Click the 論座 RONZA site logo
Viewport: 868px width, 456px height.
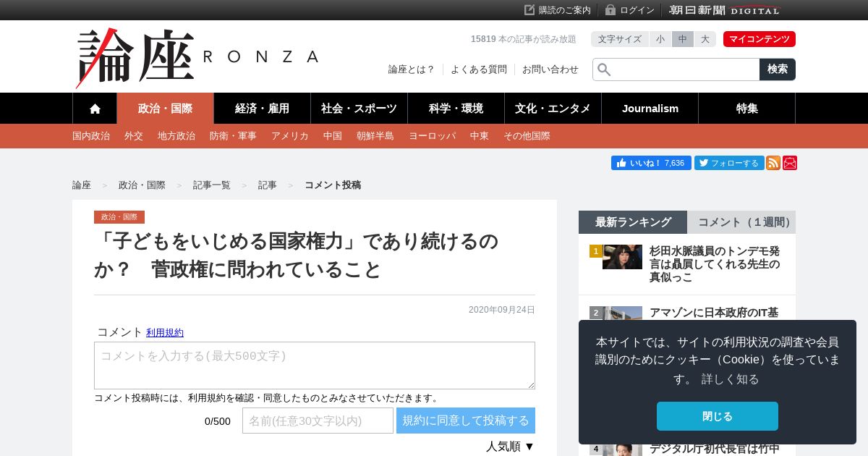coord(197,58)
